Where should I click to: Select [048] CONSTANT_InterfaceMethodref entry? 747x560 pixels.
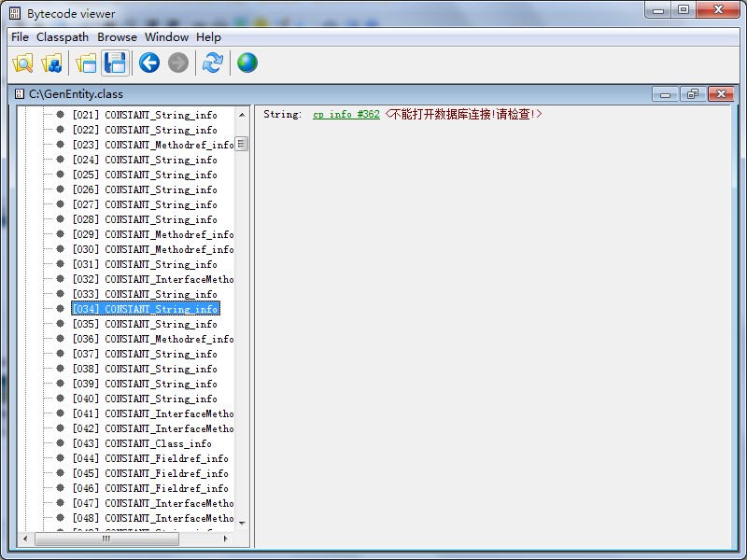point(153,518)
